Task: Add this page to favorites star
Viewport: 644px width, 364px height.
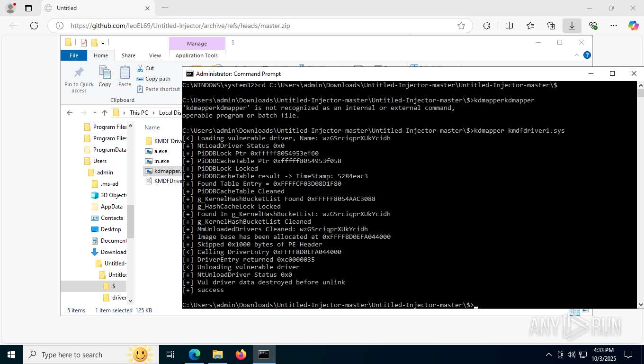Action: click(x=461, y=26)
